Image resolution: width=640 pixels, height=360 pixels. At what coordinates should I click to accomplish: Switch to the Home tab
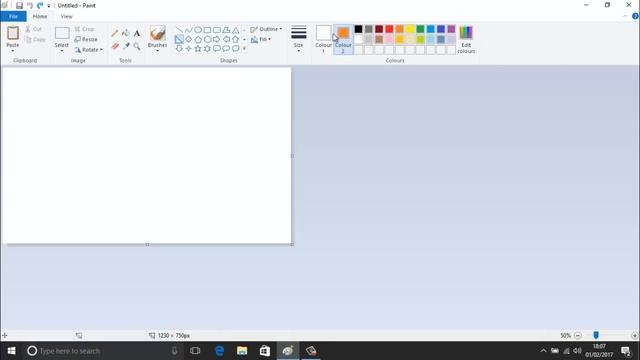tap(40, 16)
